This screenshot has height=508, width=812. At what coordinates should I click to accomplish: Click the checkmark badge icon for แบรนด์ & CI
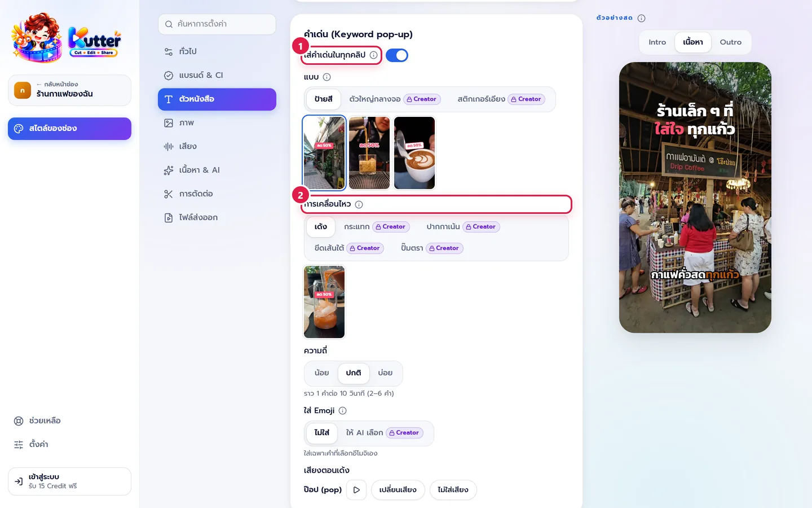[169, 75]
